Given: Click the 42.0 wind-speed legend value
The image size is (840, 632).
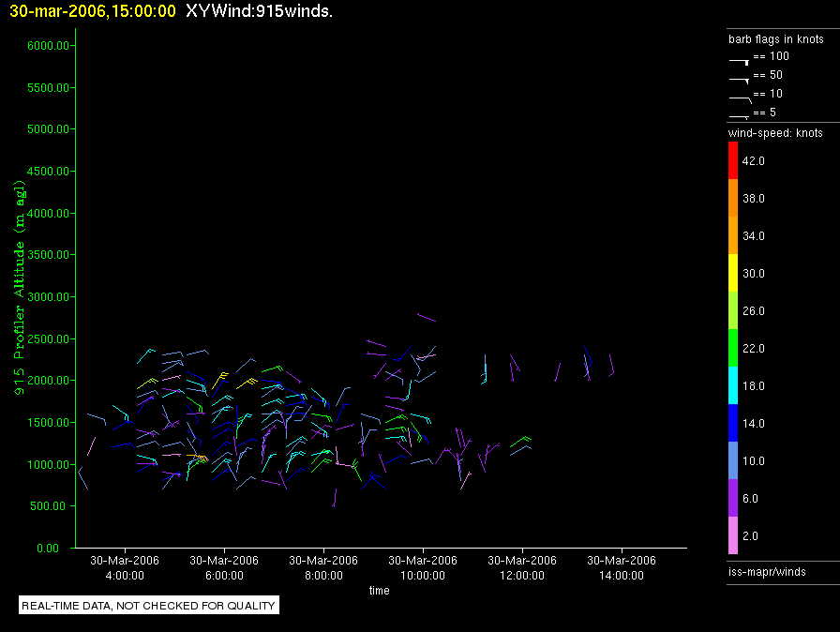Looking at the screenshot, I should (x=753, y=160).
